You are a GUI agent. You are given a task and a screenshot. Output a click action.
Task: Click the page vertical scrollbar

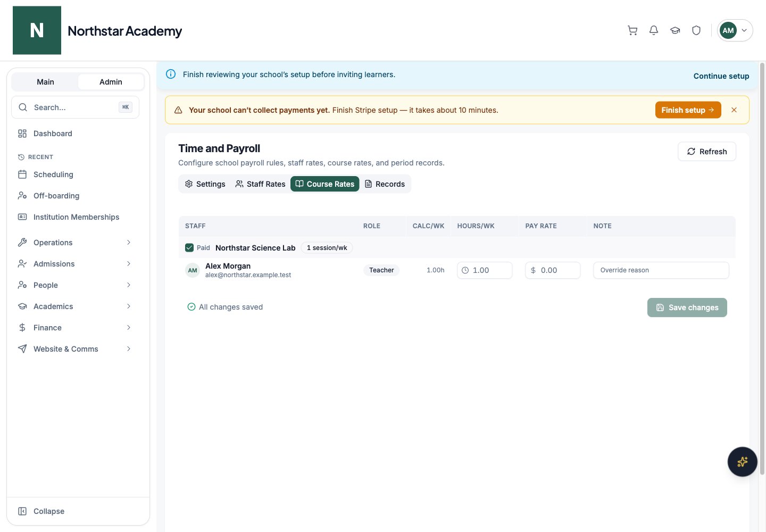tap(762, 269)
